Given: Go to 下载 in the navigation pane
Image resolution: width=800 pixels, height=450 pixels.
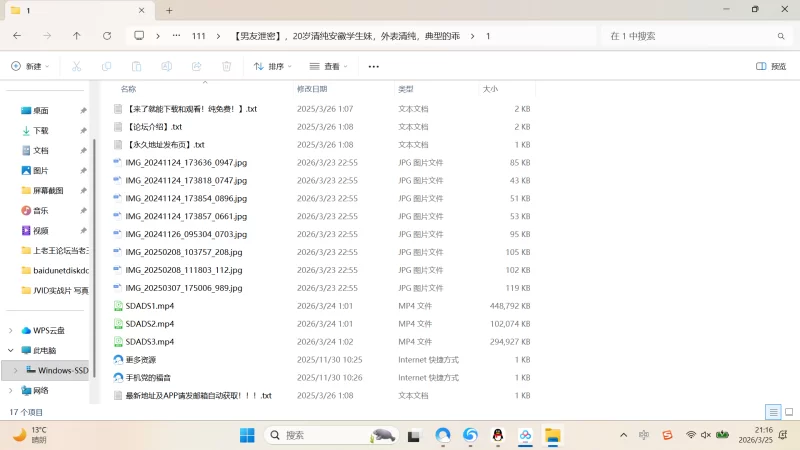Looking at the screenshot, I should [41, 130].
